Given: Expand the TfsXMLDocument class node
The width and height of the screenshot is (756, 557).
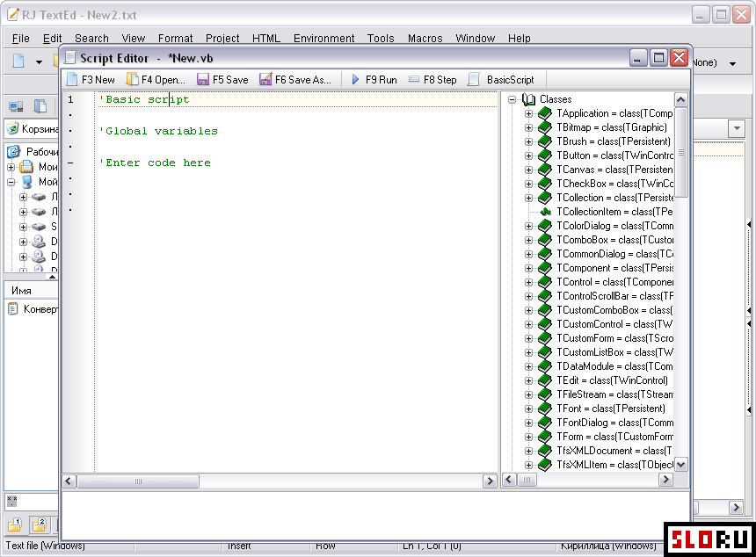Looking at the screenshot, I should coord(529,451).
